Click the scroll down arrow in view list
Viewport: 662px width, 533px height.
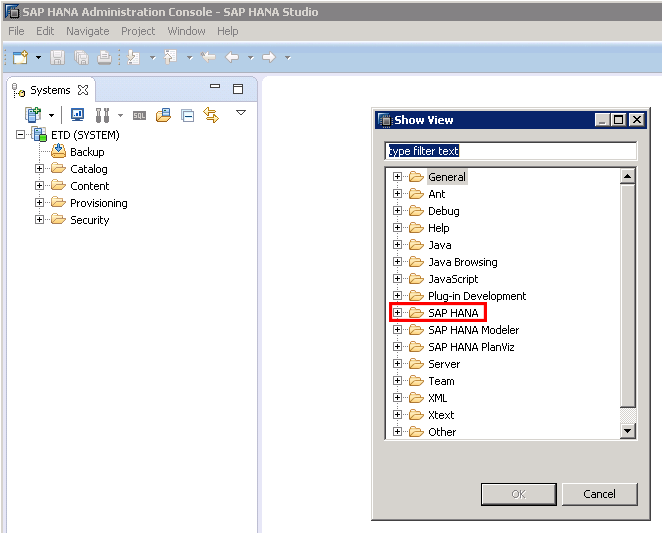point(628,431)
